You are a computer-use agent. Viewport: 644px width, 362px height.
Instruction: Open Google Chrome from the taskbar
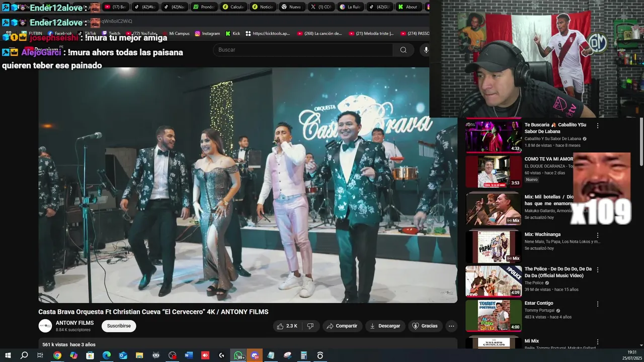[57, 355]
